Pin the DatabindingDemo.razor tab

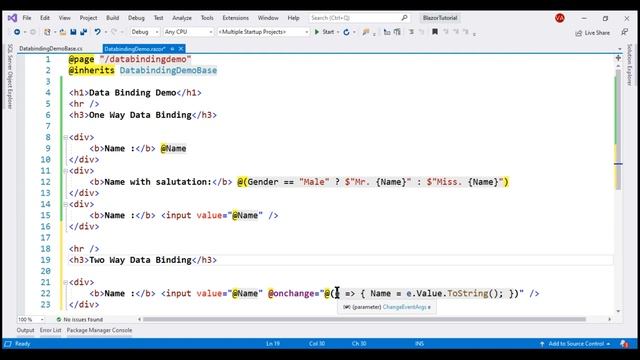click(172, 49)
